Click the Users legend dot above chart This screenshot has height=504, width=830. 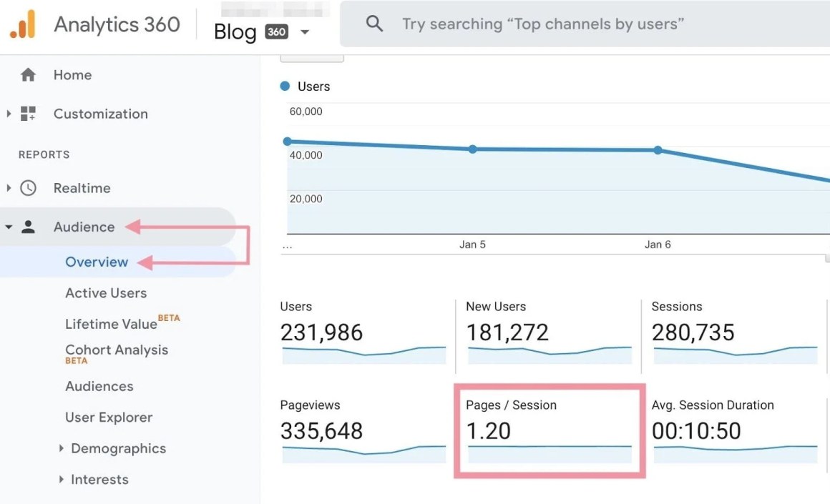coord(285,86)
